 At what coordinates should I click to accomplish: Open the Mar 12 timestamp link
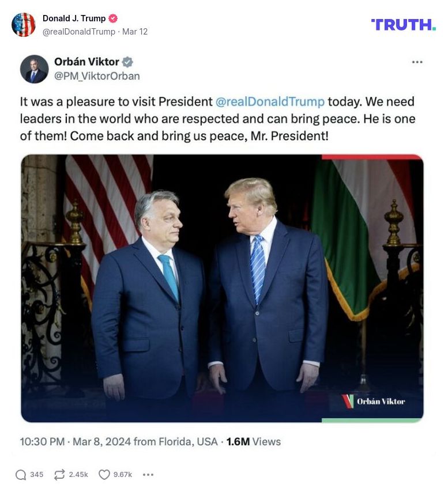click(x=137, y=32)
